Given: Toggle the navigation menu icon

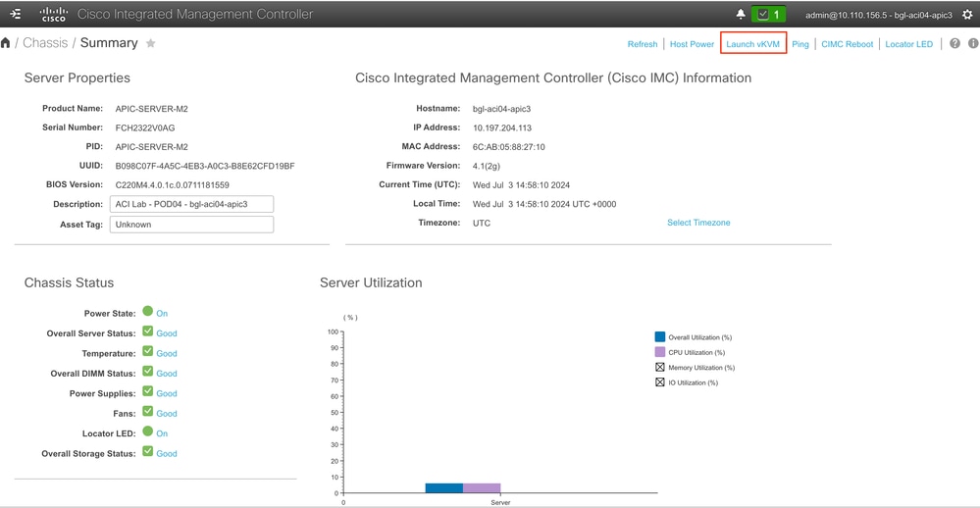Looking at the screenshot, I should coord(17,15).
